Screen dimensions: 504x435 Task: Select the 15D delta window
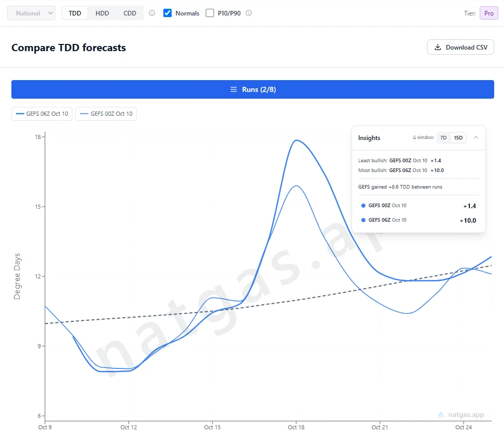(458, 138)
